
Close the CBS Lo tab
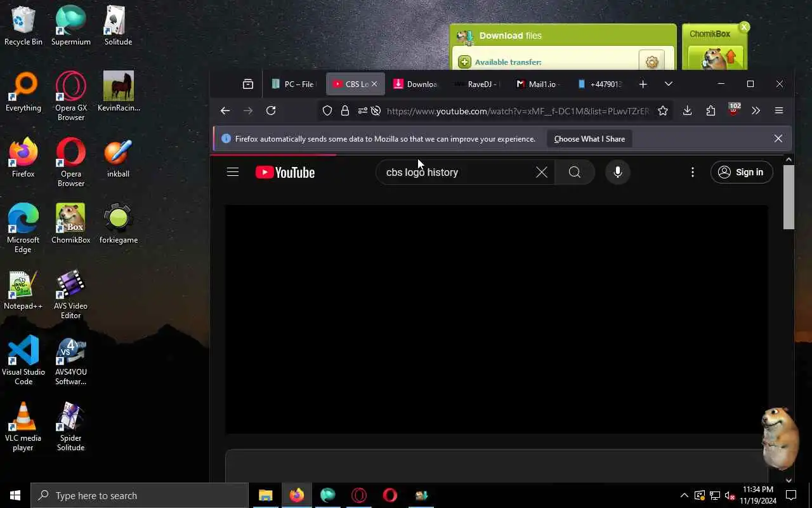374,84
